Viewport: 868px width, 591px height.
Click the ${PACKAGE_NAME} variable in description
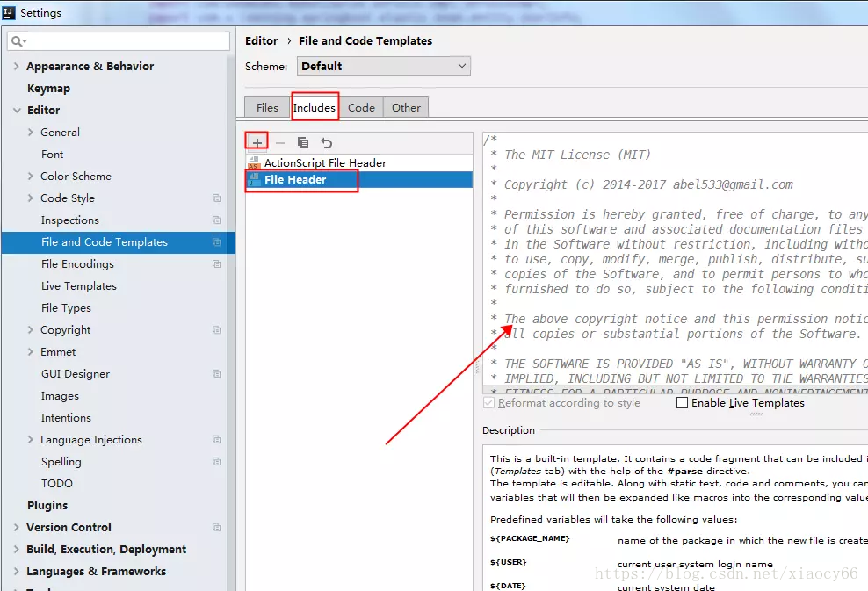click(x=530, y=538)
